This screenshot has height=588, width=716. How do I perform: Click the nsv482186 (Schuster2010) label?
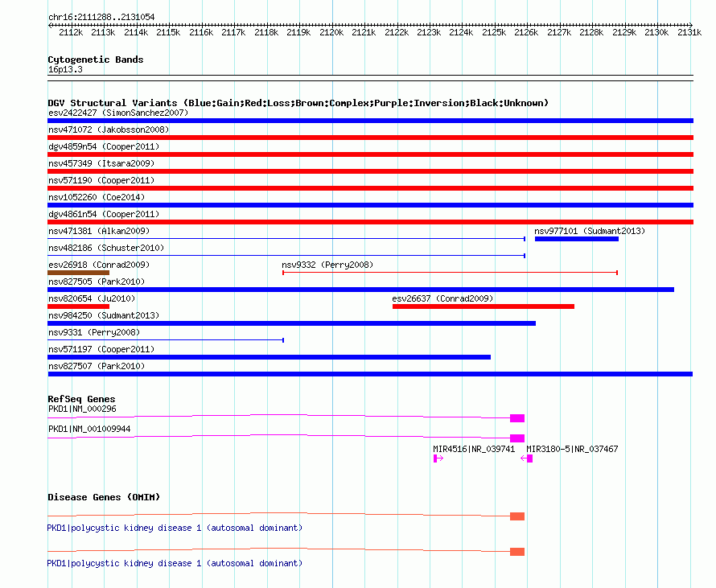tap(106, 248)
